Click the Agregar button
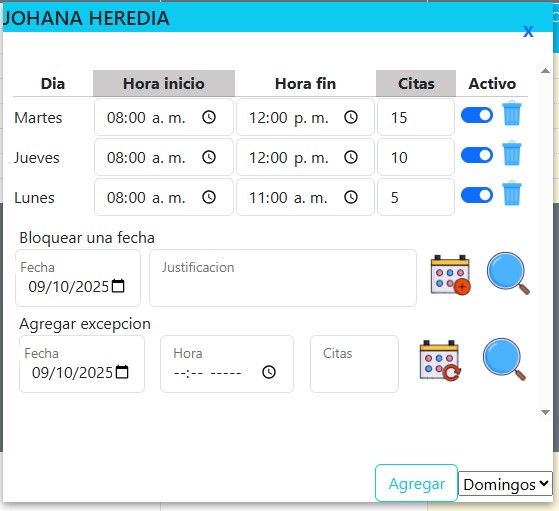This screenshot has height=511, width=559. point(416,483)
